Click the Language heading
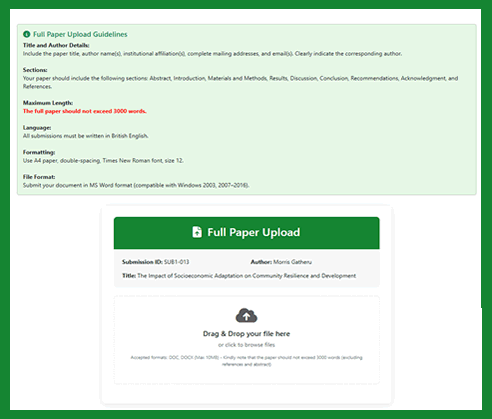The height and width of the screenshot is (419, 492). pos(37,127)
